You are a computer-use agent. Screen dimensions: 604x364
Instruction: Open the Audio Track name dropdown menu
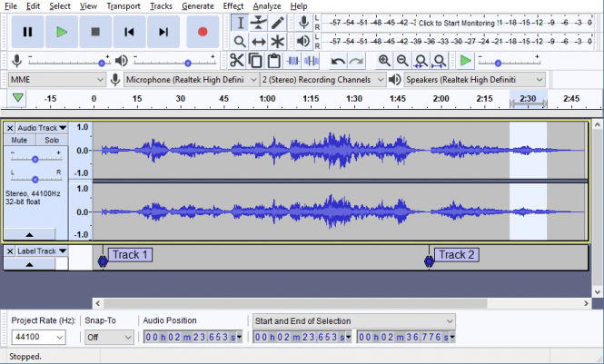point(42,128)
